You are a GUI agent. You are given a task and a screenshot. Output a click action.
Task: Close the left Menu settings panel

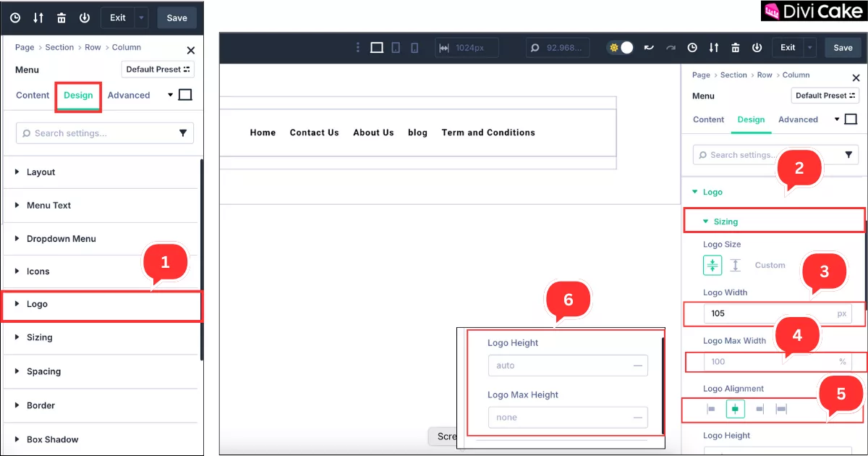(191, 51)
